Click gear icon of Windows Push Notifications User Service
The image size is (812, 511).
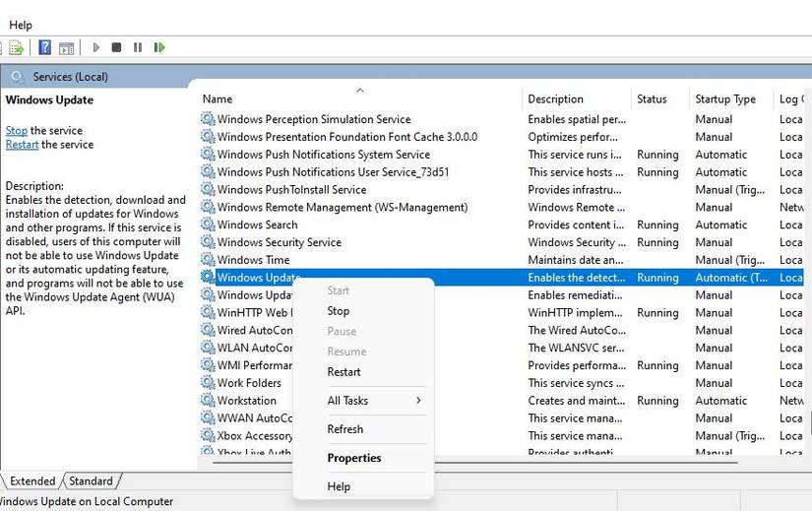click(x=208, y=172)
